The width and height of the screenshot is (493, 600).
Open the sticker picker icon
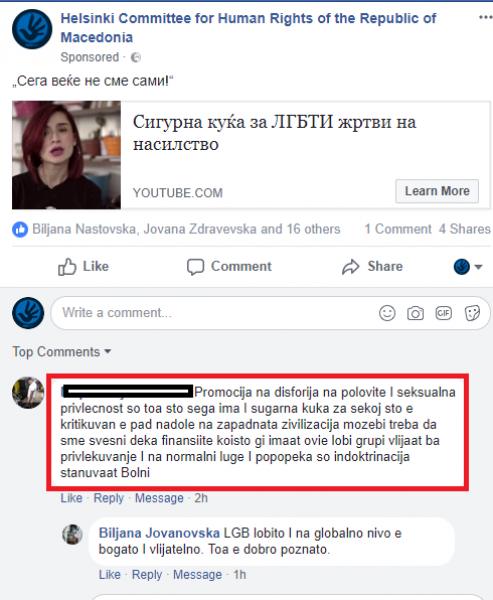pyautogui.click(x=472, y=313)
